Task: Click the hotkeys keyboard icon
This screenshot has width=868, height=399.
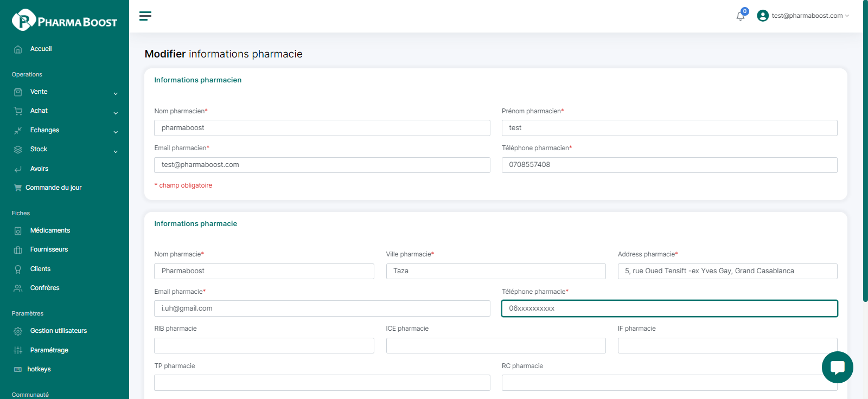Action: coord(18,370)
